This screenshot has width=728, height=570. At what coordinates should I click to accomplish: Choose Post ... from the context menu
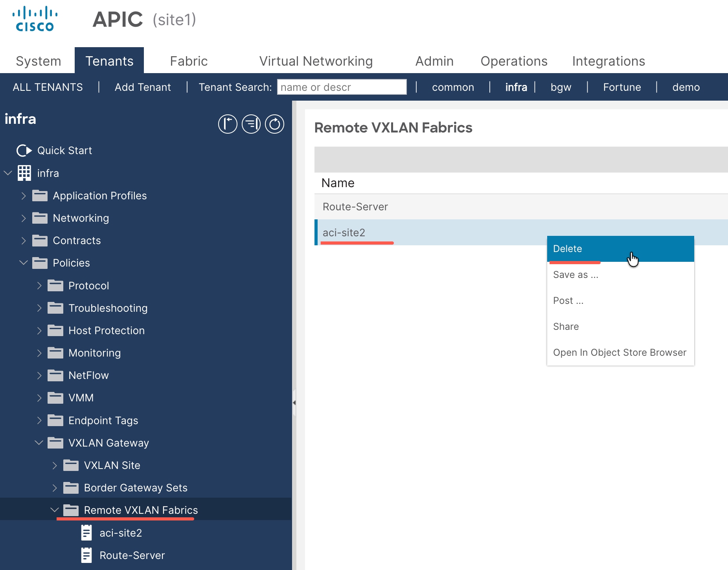(x=620, y=301)
